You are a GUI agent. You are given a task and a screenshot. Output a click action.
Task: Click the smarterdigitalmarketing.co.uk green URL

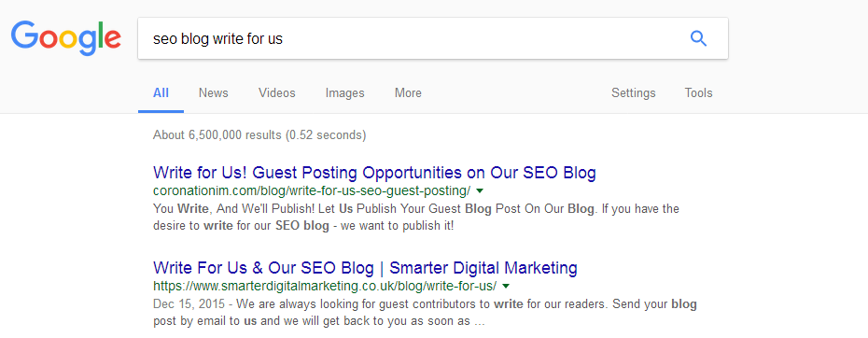[x=325, y=287]
